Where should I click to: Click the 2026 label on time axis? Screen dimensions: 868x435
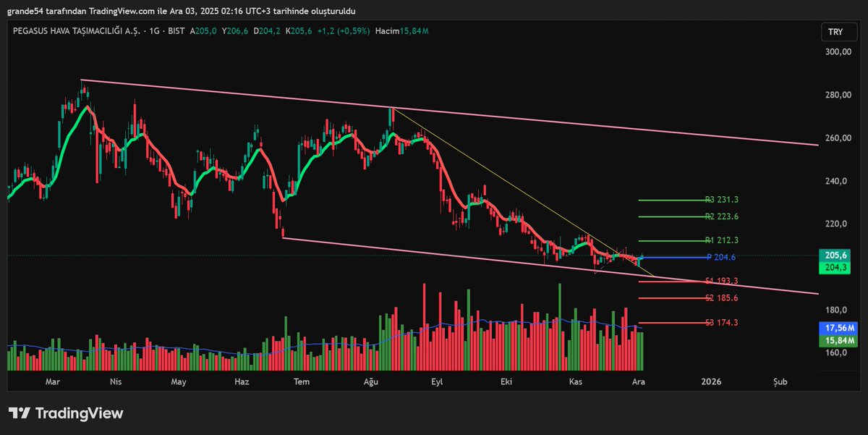(712, 381)
